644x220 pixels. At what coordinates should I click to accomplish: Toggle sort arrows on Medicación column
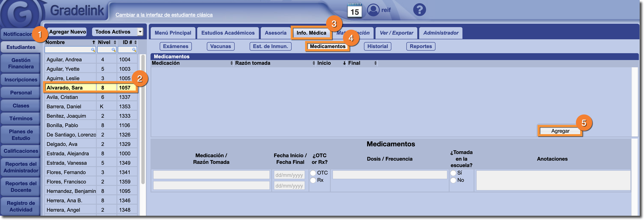point(231,63)
